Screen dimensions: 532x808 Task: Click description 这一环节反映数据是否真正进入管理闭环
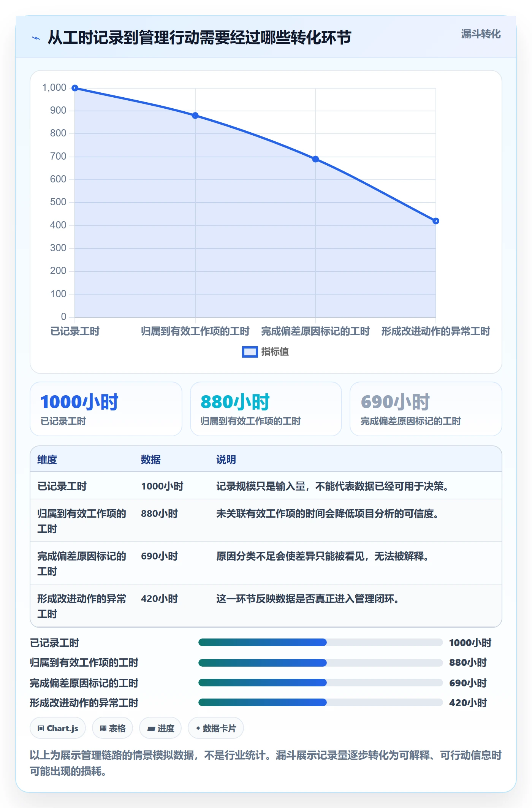308,599
